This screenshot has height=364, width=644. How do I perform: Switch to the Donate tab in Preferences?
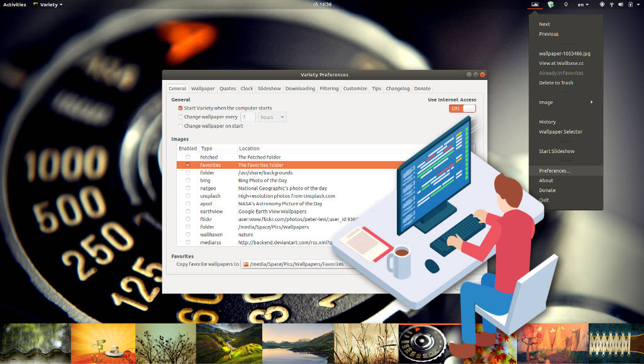click(422, 88)
